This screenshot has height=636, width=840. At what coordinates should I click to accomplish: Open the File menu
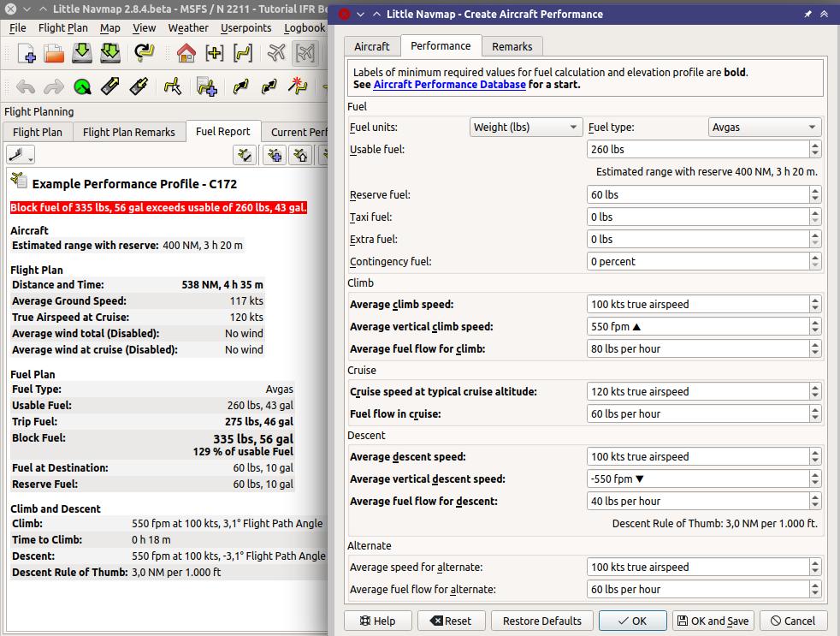(18, 28)
